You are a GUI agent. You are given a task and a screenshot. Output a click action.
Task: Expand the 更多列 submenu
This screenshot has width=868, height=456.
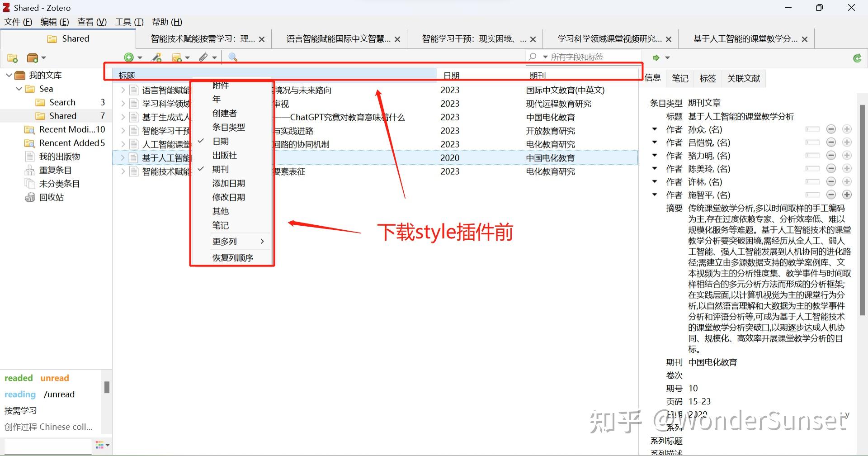[x=225, y=241]
